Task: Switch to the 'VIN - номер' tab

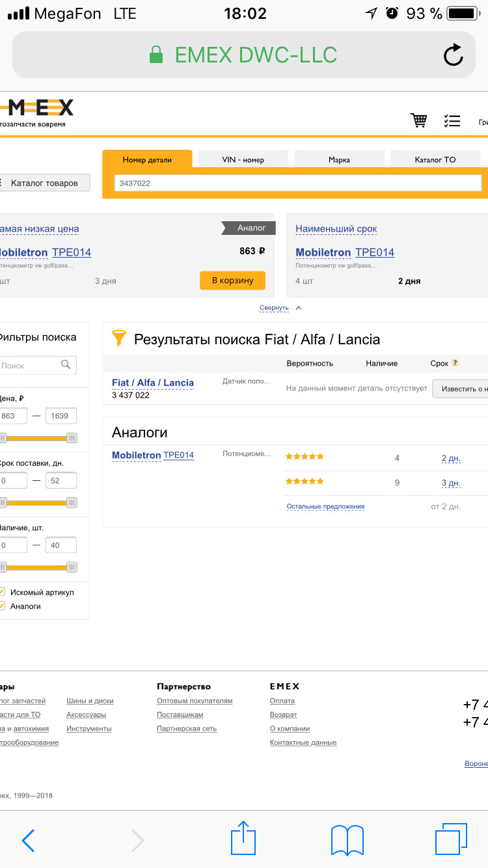Action: coord(243,159)
